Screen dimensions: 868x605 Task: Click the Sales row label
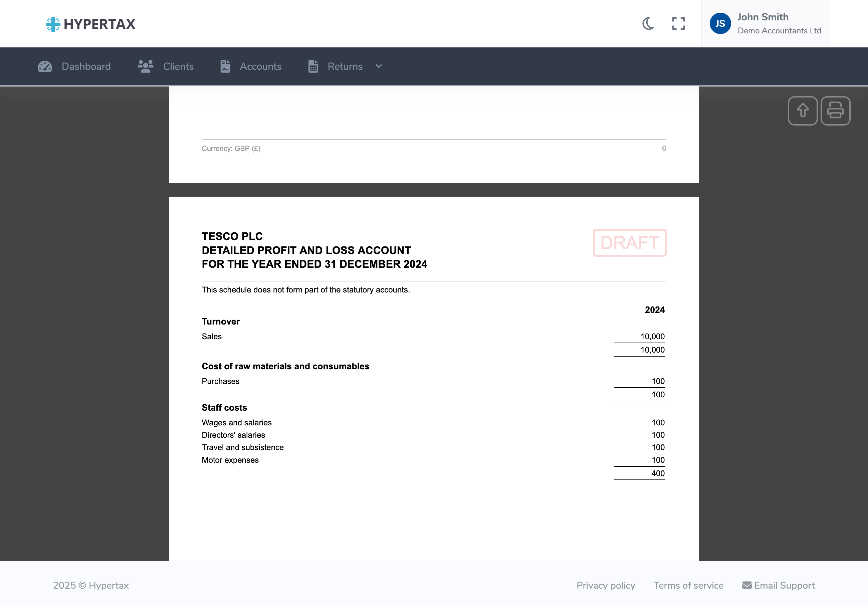212,337
